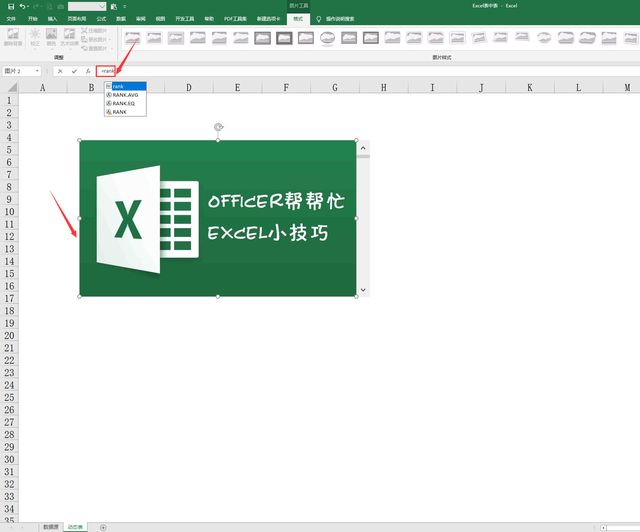The height and width of the screenshot is (532, 640).
Task: Choose the uppercase RANK function in autocomplete list
Action: (x=125, y=112)
